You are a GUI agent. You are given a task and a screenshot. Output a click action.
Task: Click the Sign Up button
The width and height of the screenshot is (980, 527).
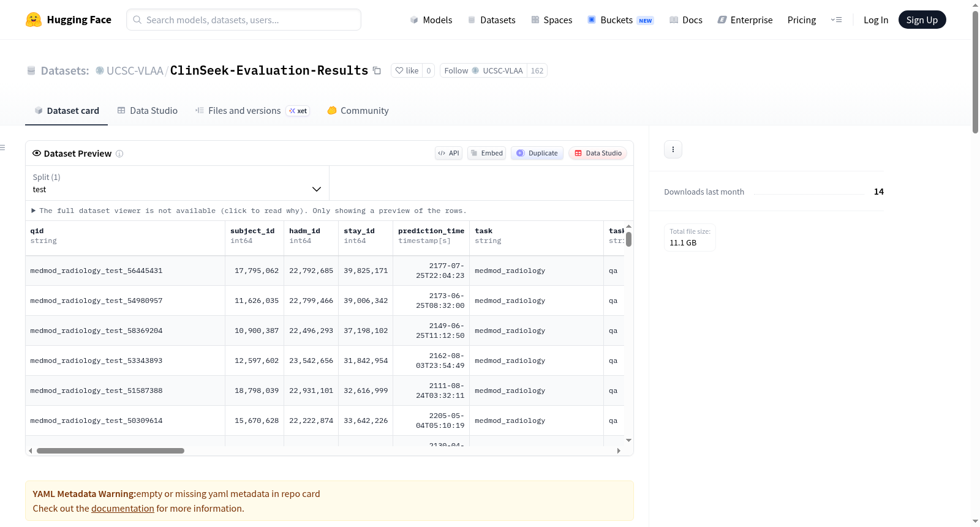(x=922, y=20)
